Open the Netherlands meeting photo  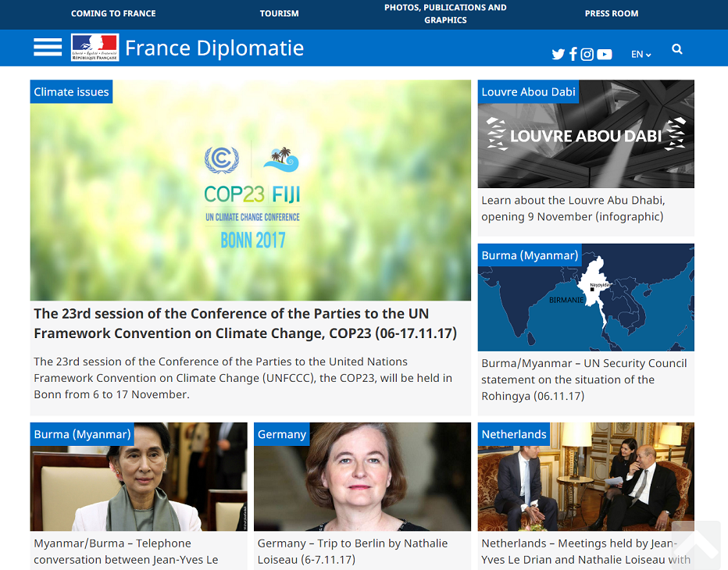(586, 477)
